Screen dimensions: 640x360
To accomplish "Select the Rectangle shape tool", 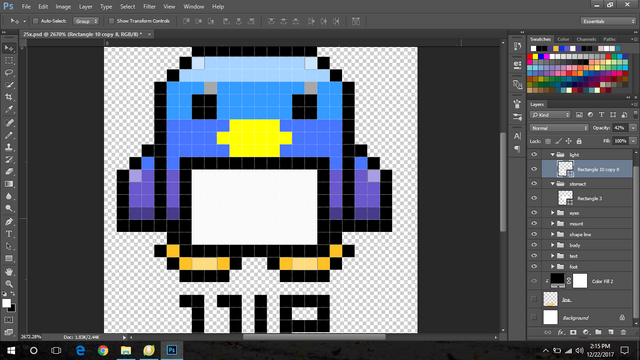I will tap(9, 258).
